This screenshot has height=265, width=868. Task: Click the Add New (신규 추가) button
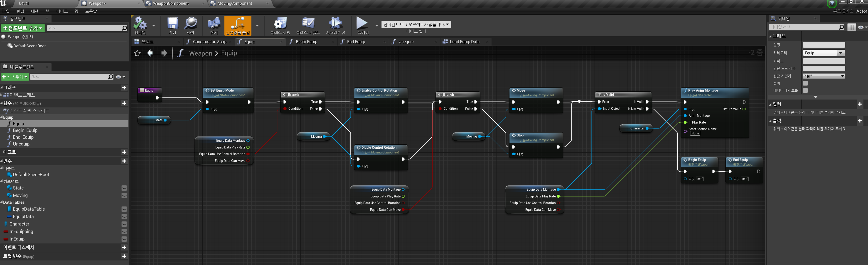click(15, 77)
